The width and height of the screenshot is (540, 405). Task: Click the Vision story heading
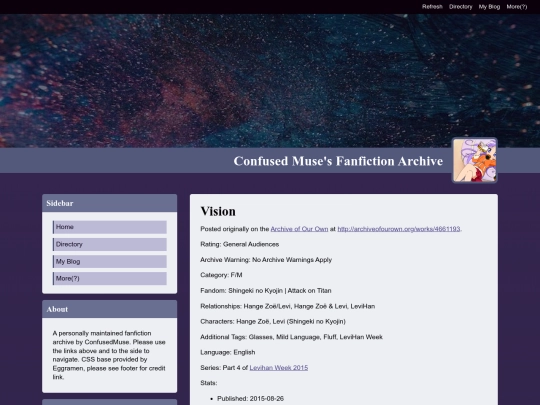[218, 211]
